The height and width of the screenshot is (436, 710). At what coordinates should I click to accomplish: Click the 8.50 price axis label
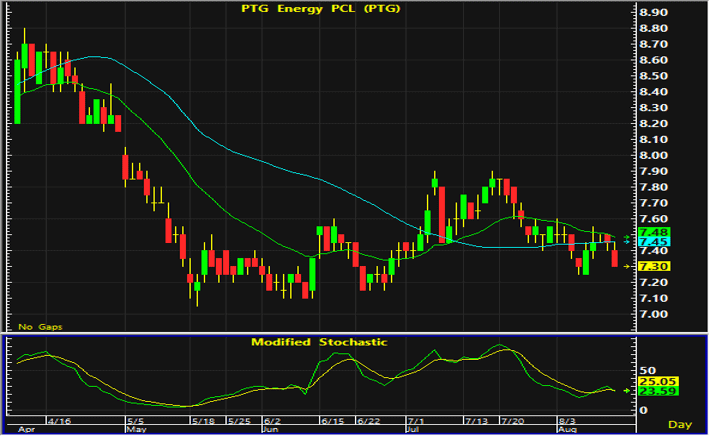pyautogui.click(x=653, y=76)
